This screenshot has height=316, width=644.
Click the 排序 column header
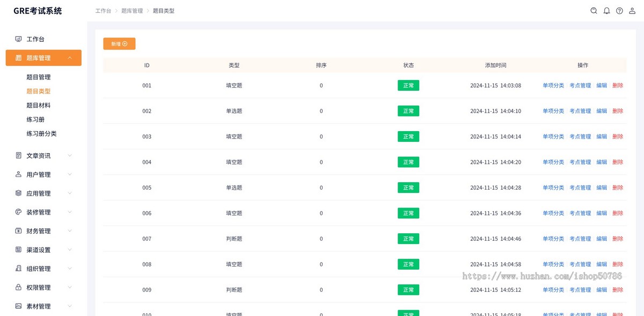coord(321,65)
